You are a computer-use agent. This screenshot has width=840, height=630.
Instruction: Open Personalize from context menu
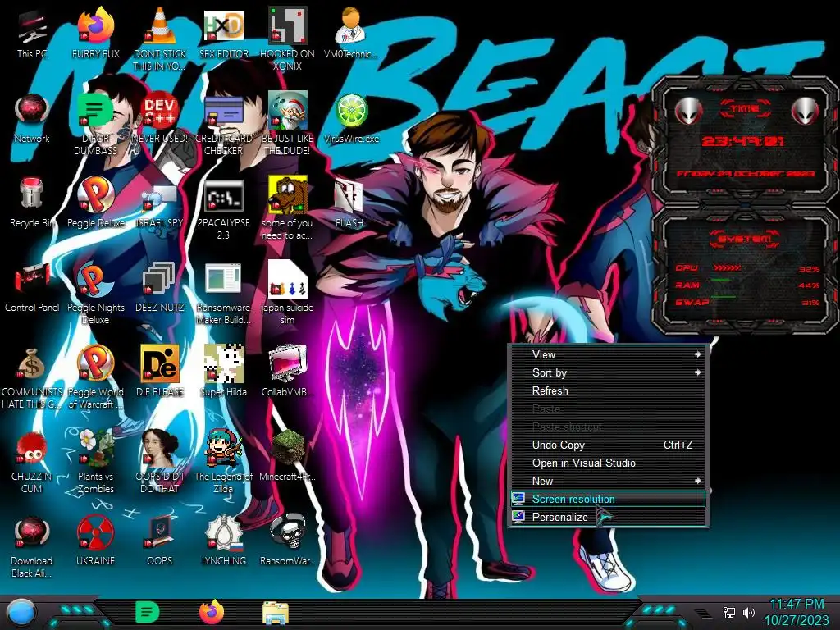click(x=608, y=517)
